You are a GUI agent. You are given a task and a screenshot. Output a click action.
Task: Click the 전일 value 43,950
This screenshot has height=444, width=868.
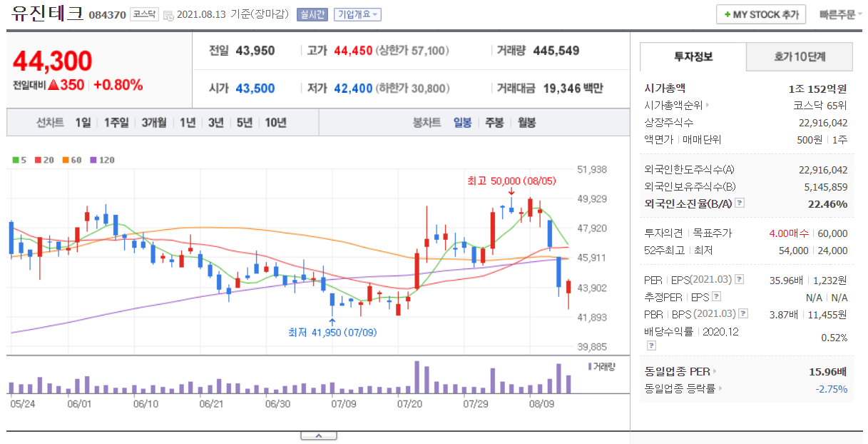coord(255,51)
